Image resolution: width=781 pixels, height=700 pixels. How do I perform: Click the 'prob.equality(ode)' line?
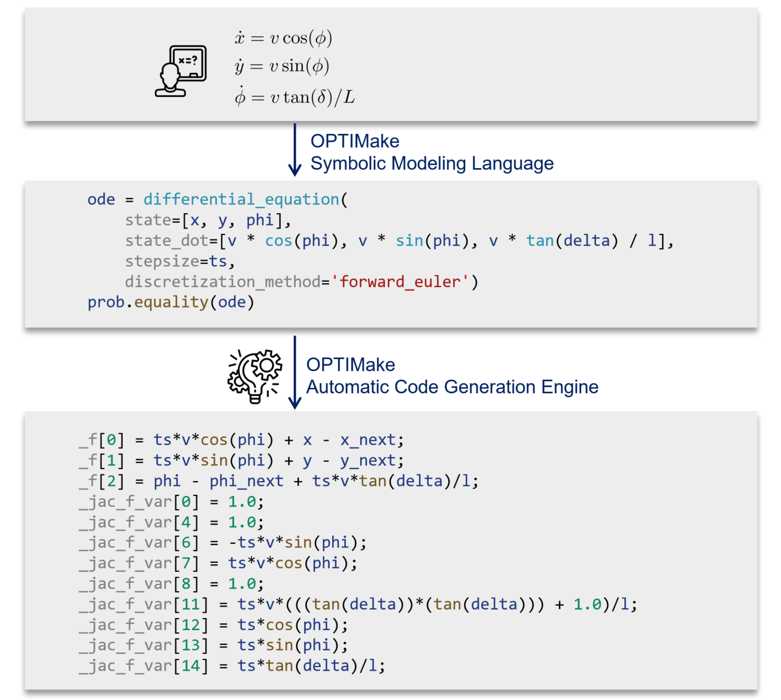(x=171, y=302)
